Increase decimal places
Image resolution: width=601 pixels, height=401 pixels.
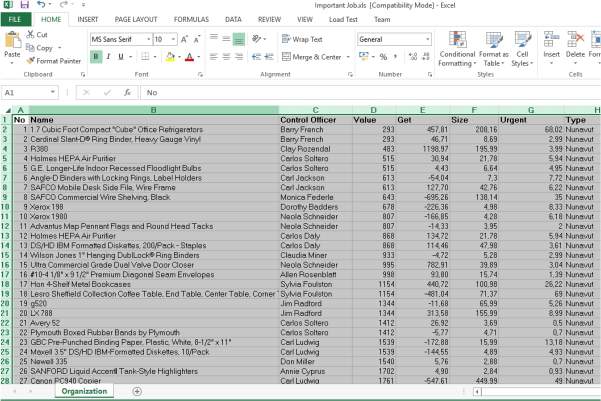(x=413, y=57)
